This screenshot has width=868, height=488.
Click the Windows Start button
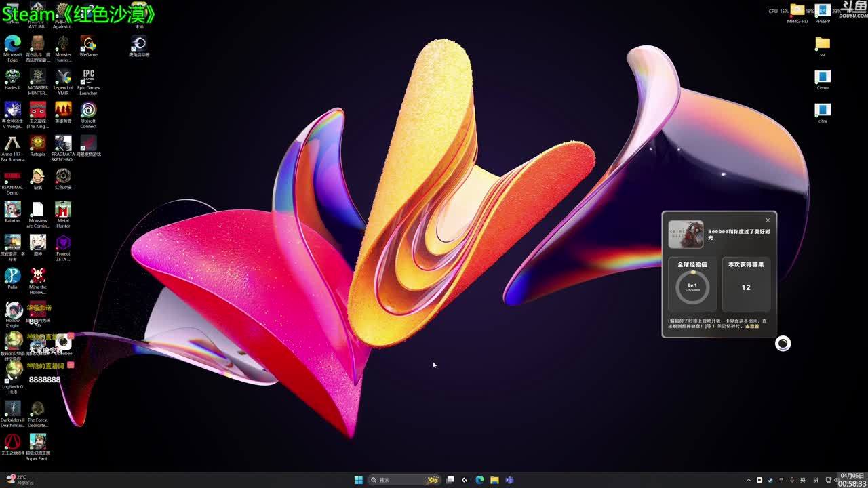(358, 480)
